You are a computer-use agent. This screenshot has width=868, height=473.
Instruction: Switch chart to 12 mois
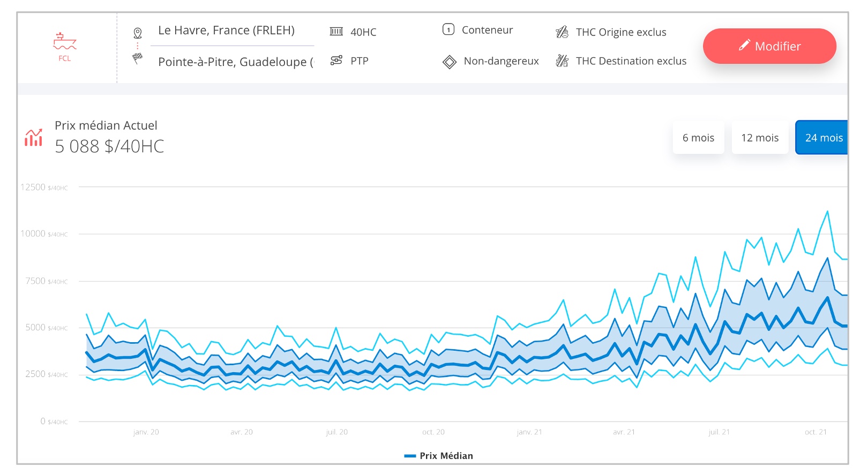coord(760,138)
